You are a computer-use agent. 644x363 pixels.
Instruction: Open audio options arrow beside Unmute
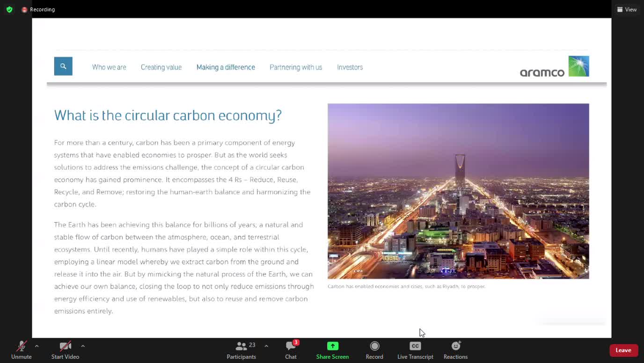37,346
